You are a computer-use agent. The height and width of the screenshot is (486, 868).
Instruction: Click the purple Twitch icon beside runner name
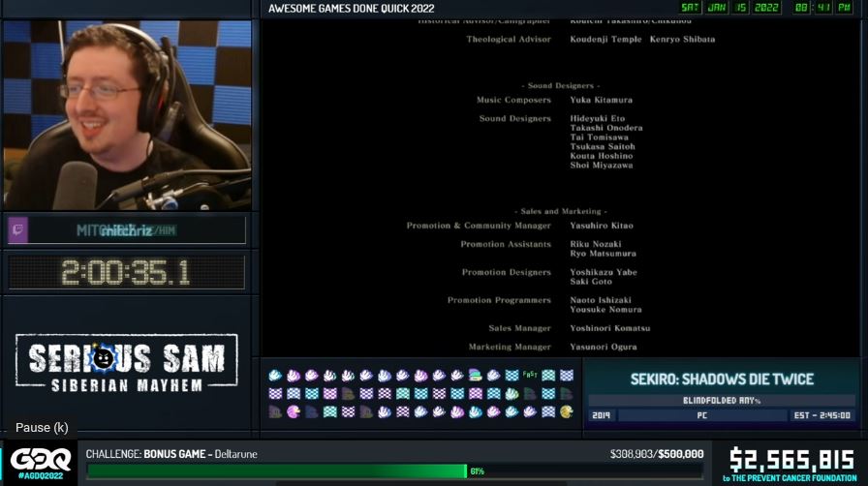(x=17, y=229)
